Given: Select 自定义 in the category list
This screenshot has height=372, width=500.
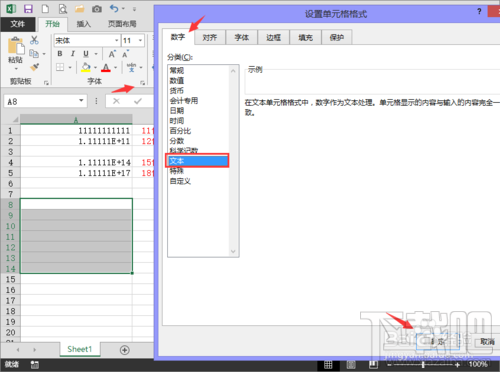Looking at the screenshot, I should (198, 181).
